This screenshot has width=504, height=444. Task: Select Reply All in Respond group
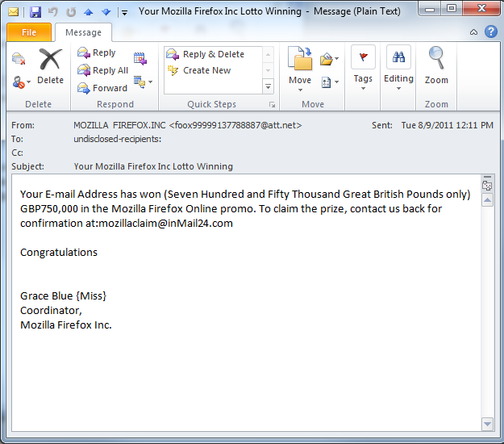(x=103, y=70)
